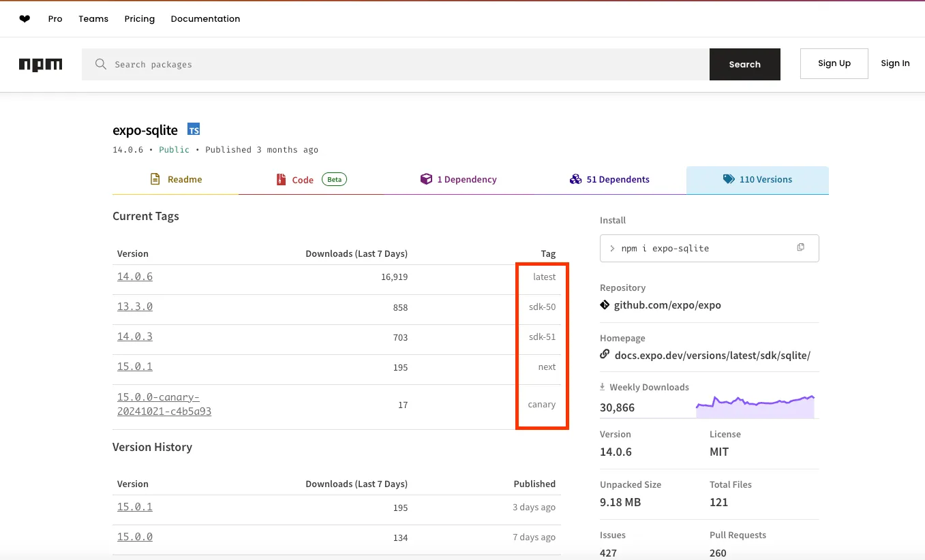
Task: Open version 15.0.1 in Current Tags
Action: [135, 367]
